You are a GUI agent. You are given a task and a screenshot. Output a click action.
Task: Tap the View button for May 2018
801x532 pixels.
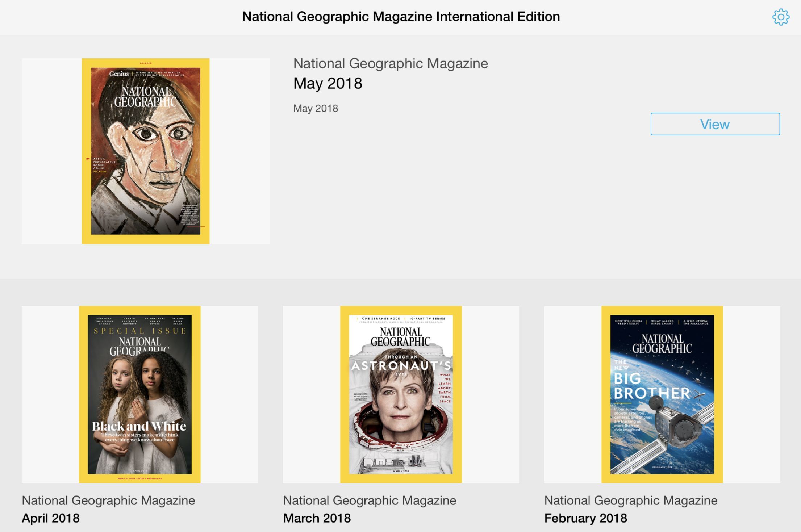point(715,124)
